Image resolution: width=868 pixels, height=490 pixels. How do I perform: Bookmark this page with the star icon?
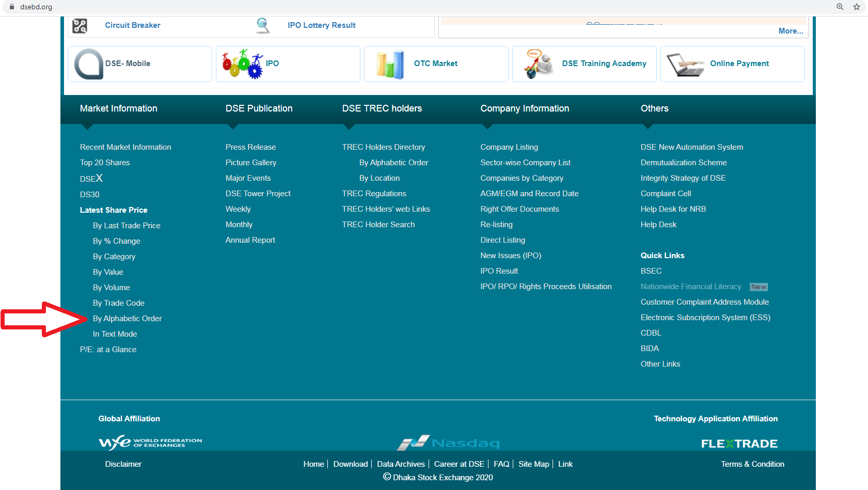(x=857, y=7)
